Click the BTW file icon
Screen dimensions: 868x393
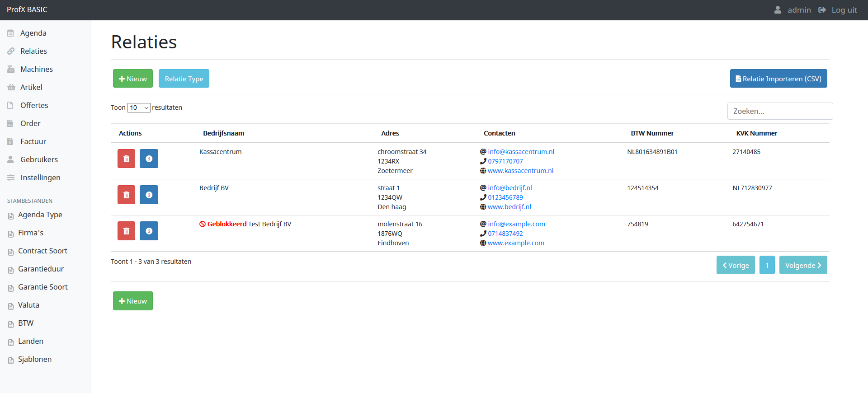pyautogui.click(x=11, y=324)
